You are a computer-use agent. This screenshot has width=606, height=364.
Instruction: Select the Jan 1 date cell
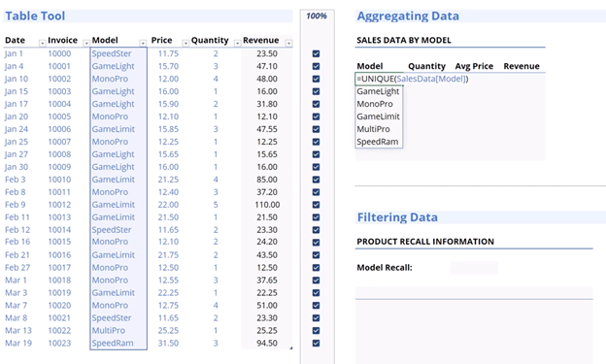coord(14,53)
